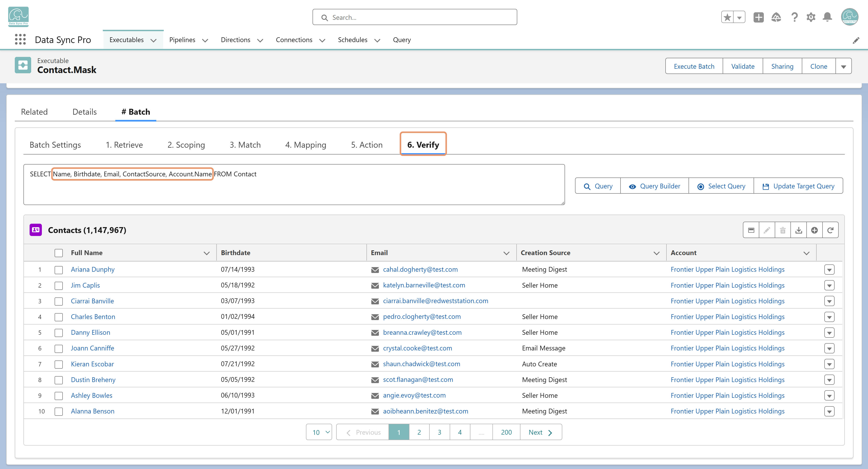Screen dimensions: 868x469
Task: Open the 1. Retrieve tab
Action: (x=124, y=145)
